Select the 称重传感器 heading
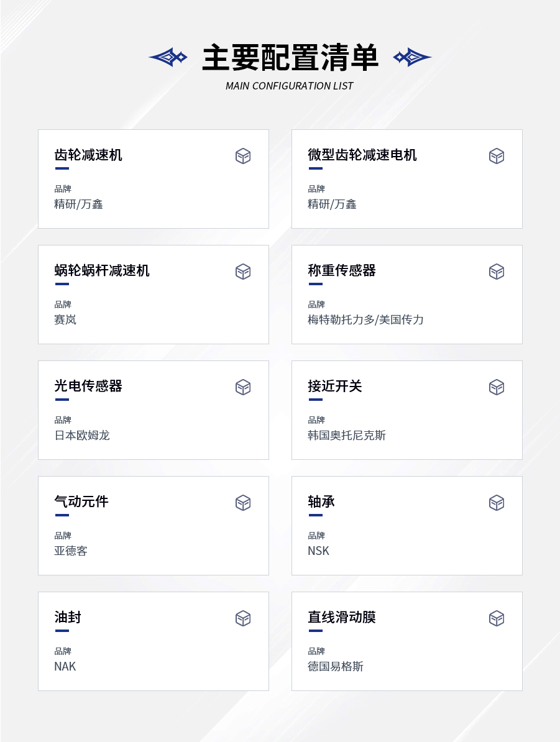This screenshot has width=560, height=742. click(342, 270)
